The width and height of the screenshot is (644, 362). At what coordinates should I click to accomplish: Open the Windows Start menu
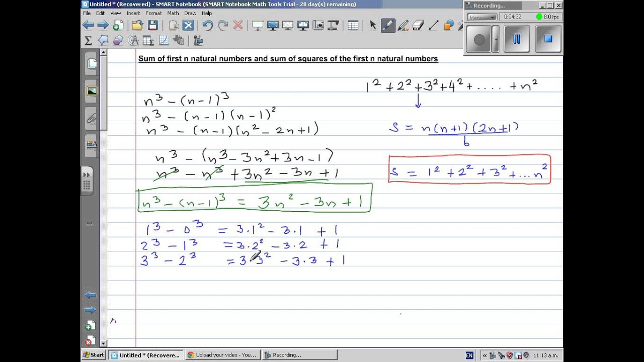click(94, 355)
